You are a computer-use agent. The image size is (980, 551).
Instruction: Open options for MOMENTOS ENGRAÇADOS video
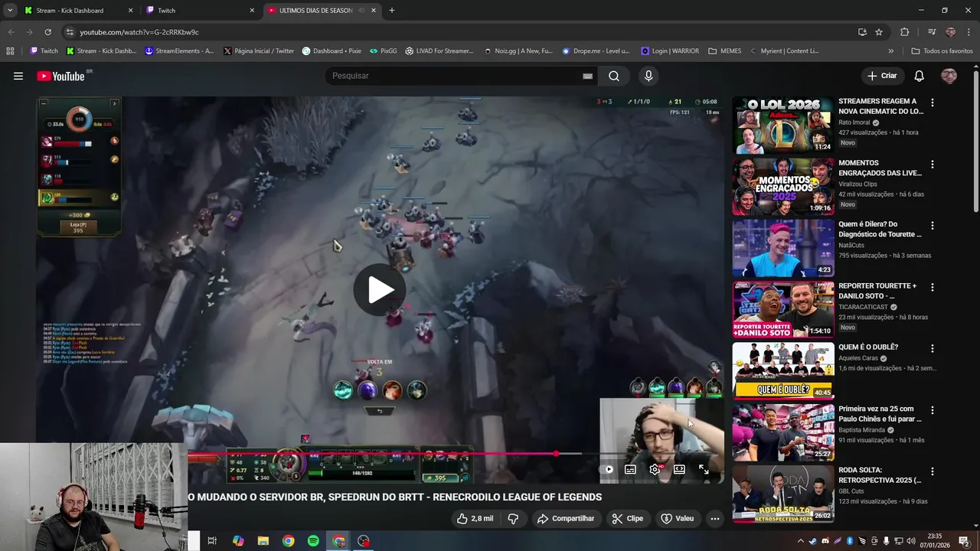point(932,164)
